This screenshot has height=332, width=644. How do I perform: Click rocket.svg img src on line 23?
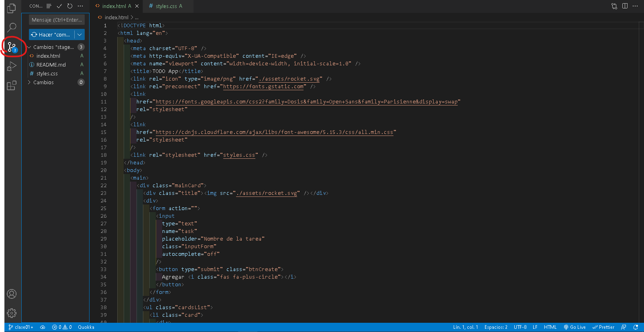[266, 193]
